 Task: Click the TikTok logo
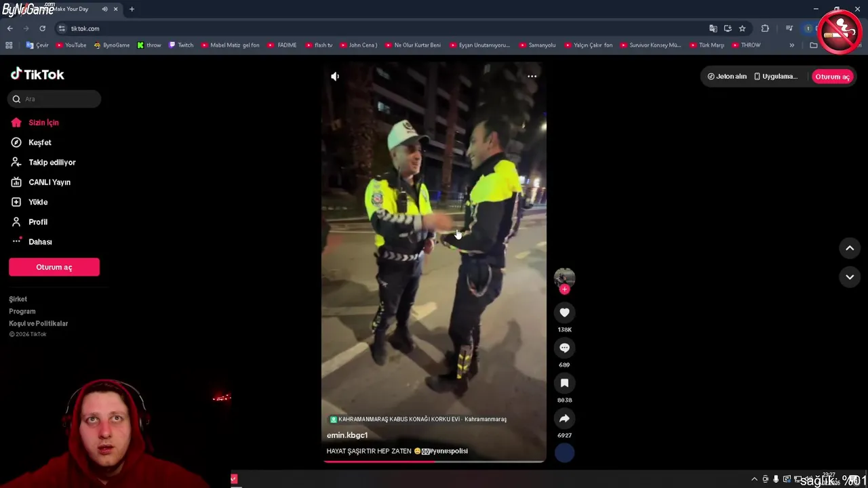click(x=37, y=75)
